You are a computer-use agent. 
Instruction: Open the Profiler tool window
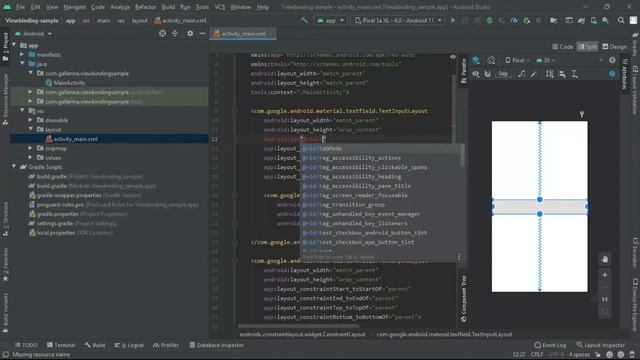point(166,345)
